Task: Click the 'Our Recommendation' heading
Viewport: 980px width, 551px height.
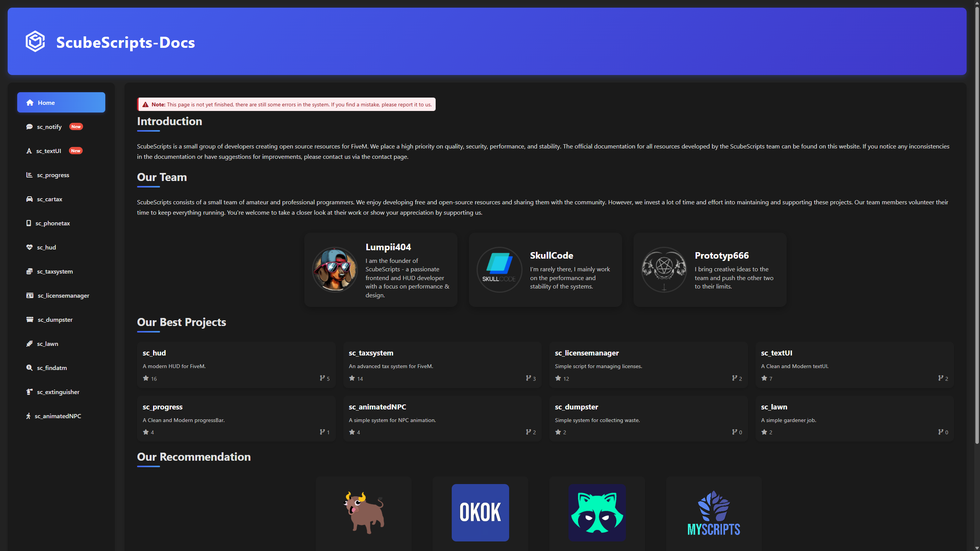Action: 194,457
